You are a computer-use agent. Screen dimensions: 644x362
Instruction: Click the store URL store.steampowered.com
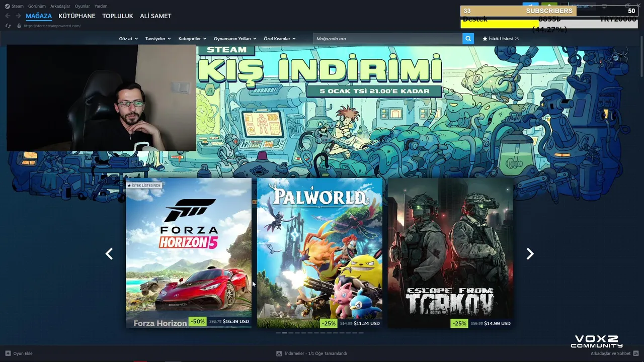52,26
